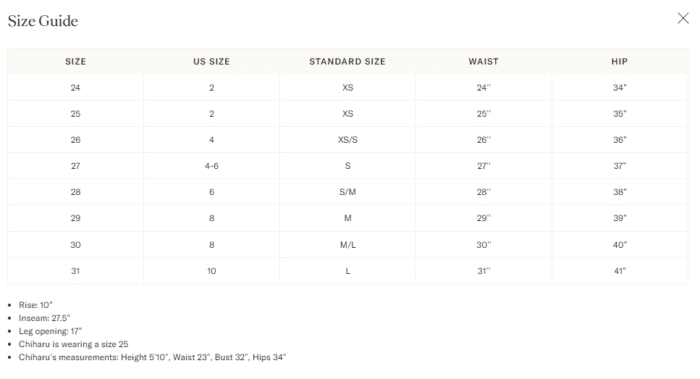Click the SIZE column header
Image resolution: width=700 pixels, height=379 pixels.
(75, 62)
